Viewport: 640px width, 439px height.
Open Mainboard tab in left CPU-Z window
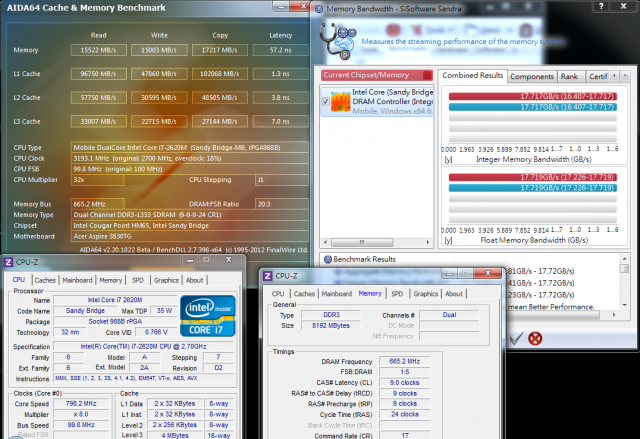click(77, 280)
